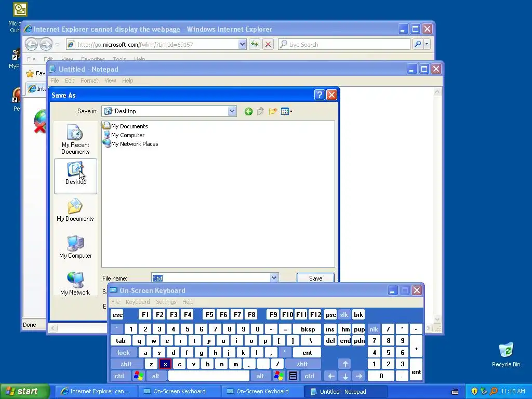
Task: Open the Notepad File menu
Action: click(54, 81)
